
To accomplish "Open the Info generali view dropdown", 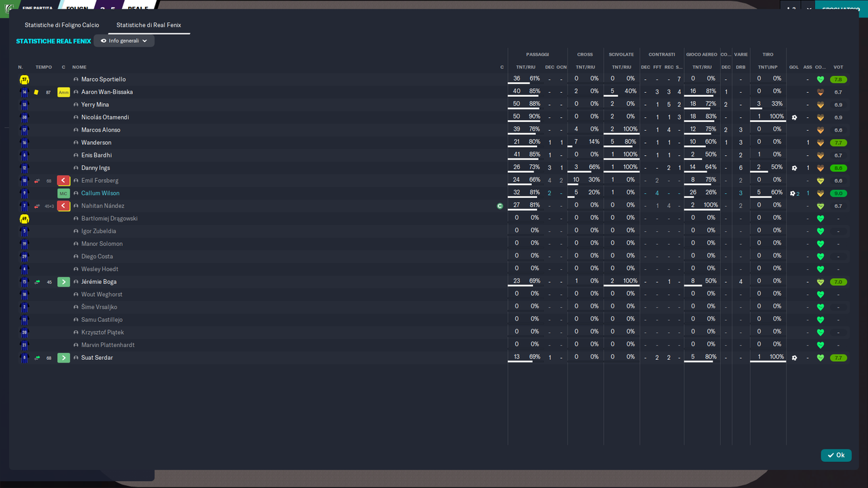I will [x=124, y=41].
